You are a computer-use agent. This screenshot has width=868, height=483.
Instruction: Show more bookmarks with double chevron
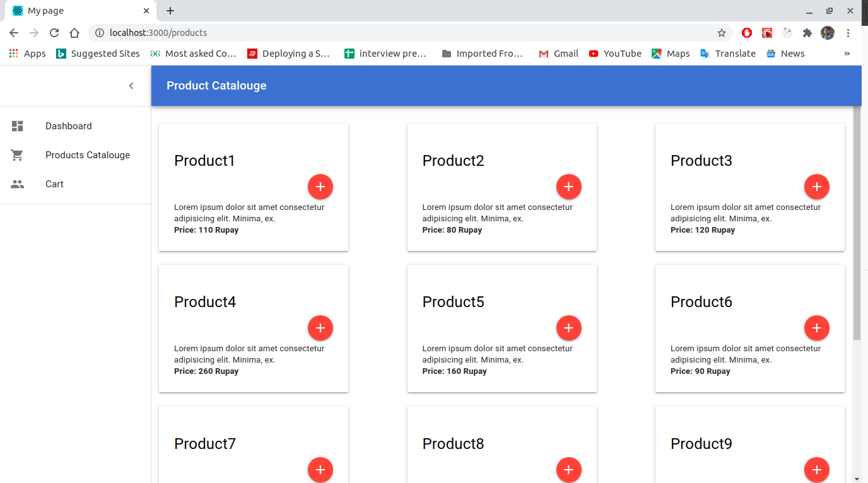click(847, 54)
